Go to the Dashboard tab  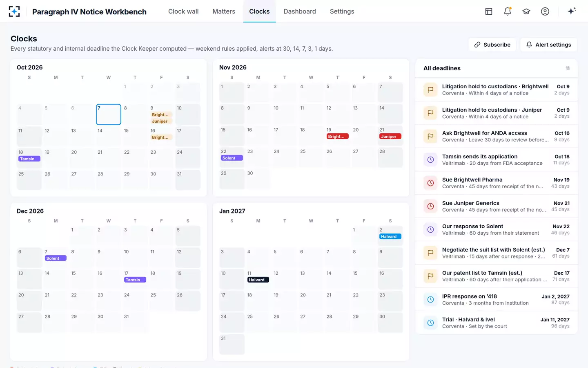[x=300, y=11]
